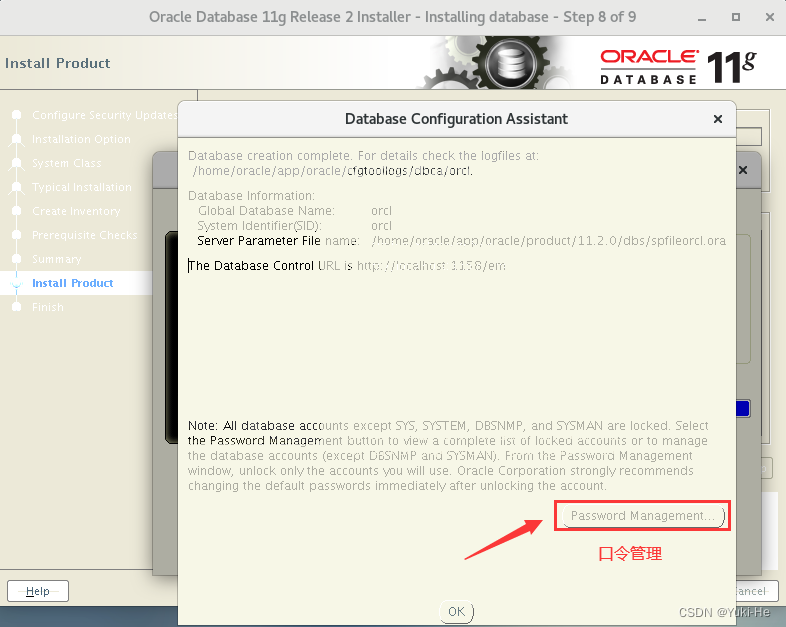
Task: Minimize the Oracle installer window
Action: point(702,18)
